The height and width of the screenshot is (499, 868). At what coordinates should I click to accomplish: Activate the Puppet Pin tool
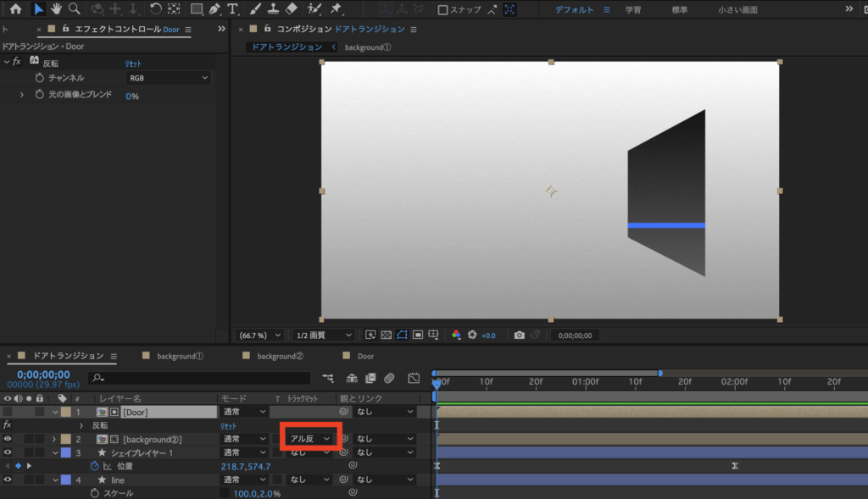click(336, 9)
